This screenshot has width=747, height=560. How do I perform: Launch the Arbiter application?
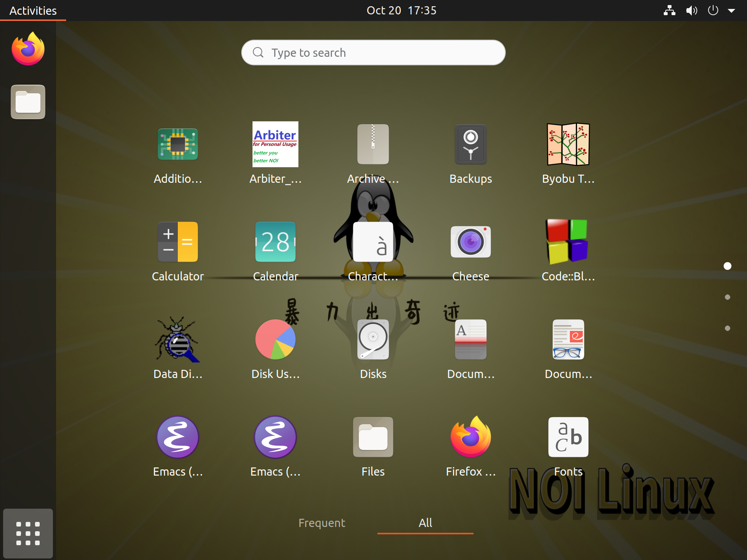(275, 144)
